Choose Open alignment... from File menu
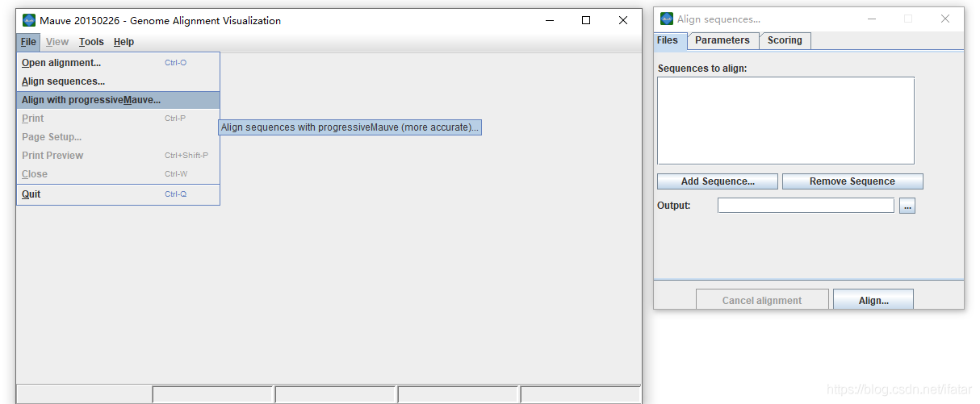The width and height of the screenshot is (980, 404). (118, 63)
